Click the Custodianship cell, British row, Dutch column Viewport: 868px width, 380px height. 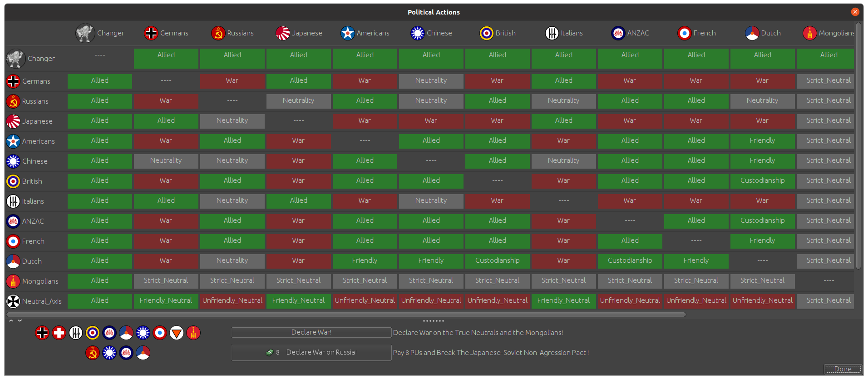[763, 181]
